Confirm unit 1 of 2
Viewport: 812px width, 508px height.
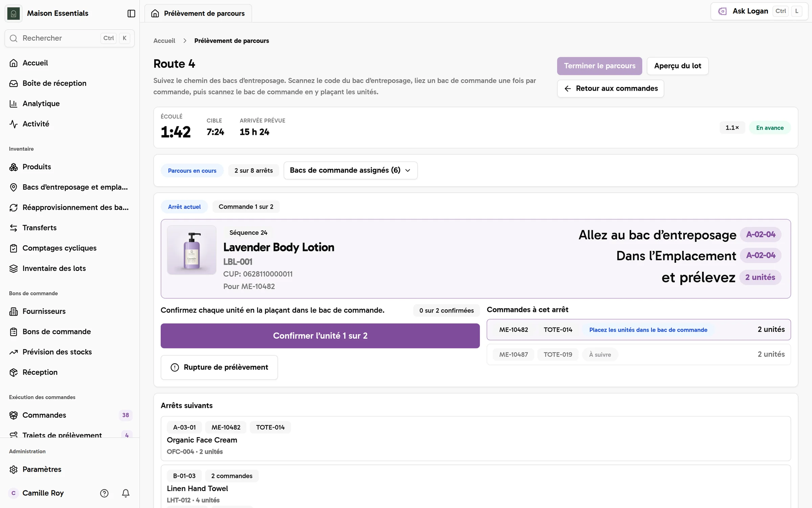[x=320, y=336]
